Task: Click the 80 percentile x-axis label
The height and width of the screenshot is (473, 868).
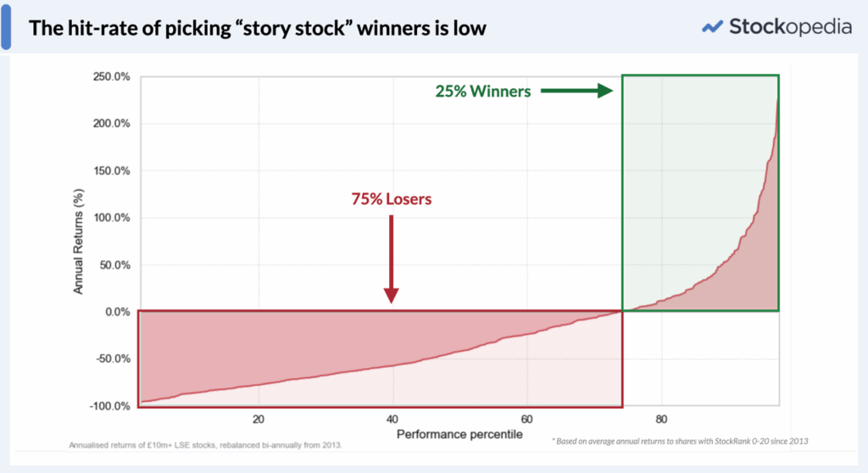Action: pos(661,420)
